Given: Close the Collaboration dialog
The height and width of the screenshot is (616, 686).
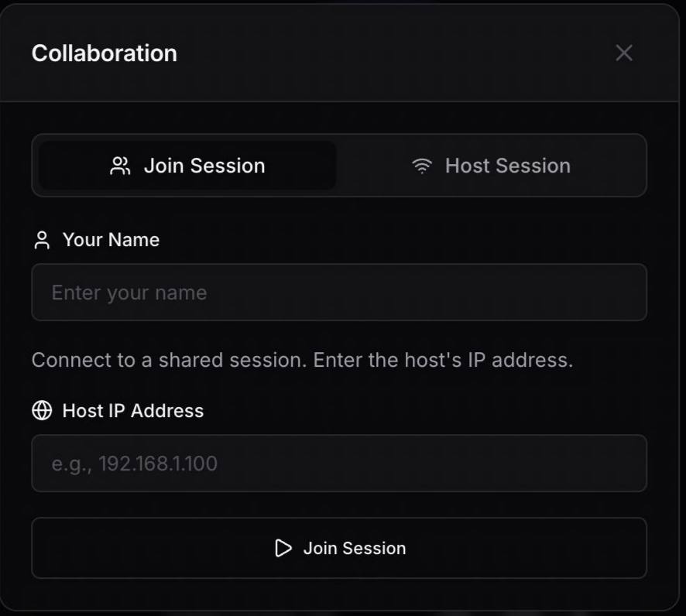Looking at the screenshot, I should point(623,53).
